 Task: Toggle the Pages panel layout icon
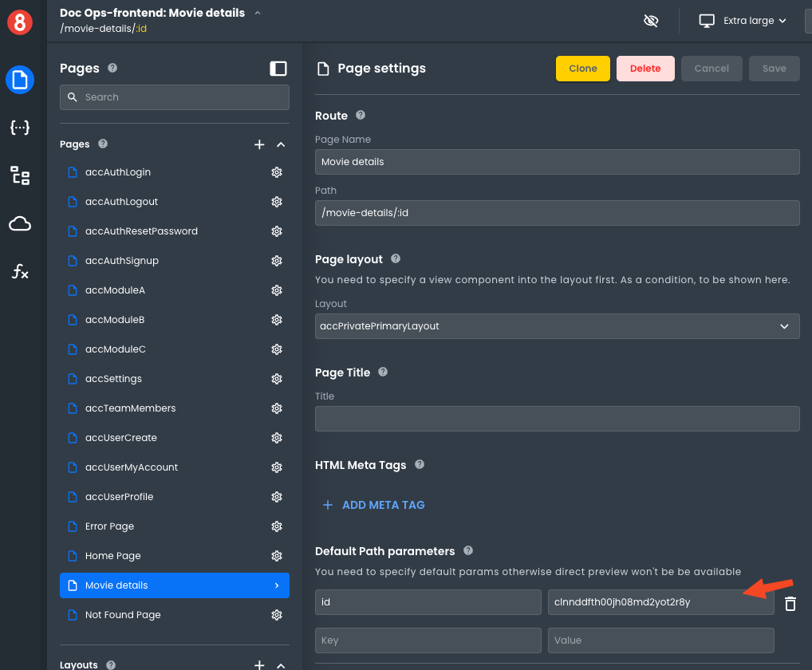278,69
